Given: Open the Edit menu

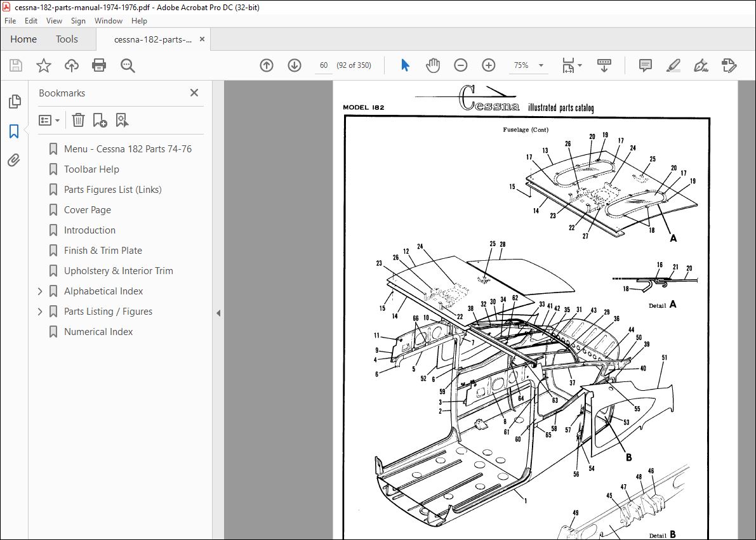Looking at the screenshot, I should pos(31,21).
